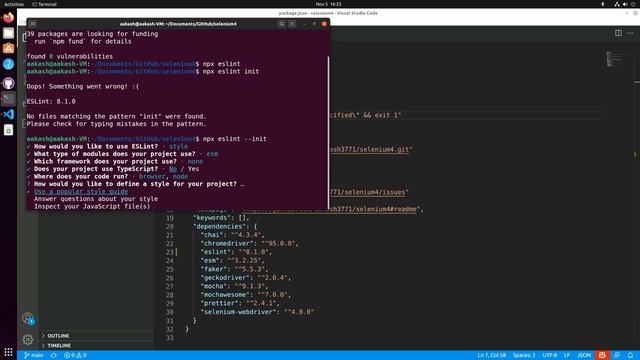Open the terminal hamburger menu
640x360 pixels.
coord(292,24)
